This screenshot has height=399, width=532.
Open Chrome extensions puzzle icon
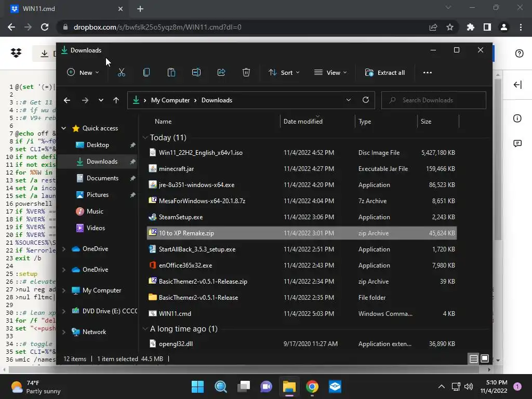coord(470,27)
